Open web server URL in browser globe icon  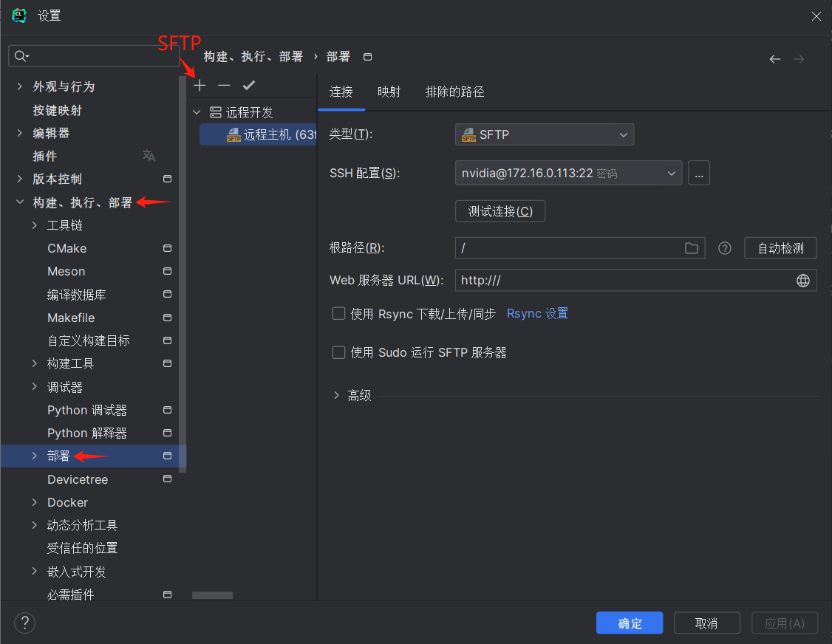tap(803, 281)
